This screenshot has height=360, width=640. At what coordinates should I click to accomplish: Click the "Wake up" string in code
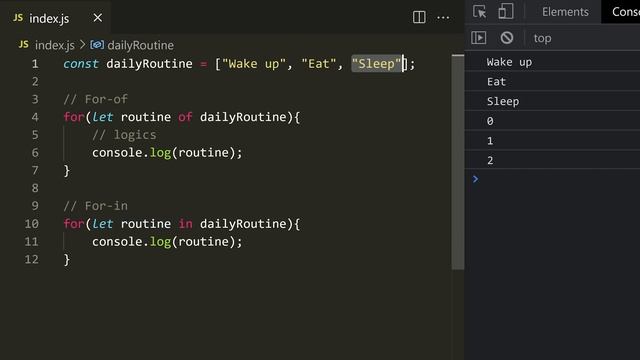coord(253,64)
